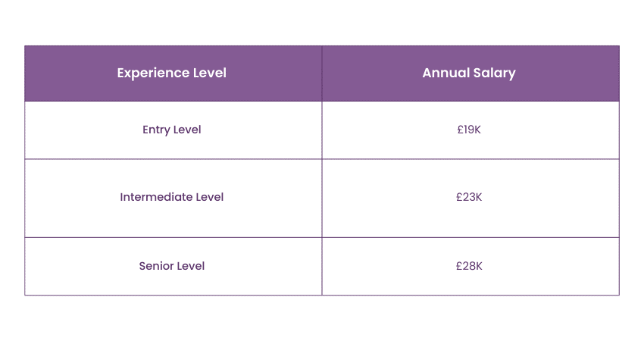Click the word "Senior" in the table
Image resolution: width=644 pixels, height=341 pixels.
pyautogui.click(x=156, y=266)
